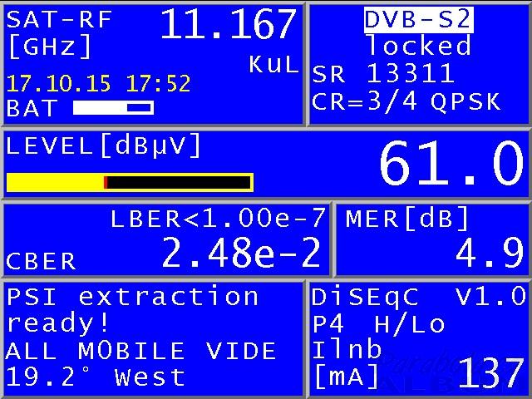Click the CR=3/4 QPSK modulation line

pos(406,101)
